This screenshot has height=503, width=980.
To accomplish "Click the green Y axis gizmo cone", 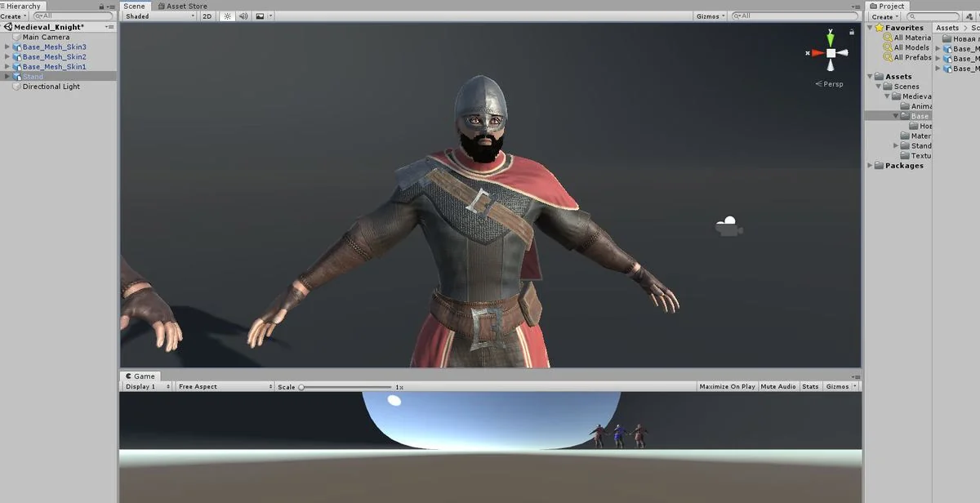I will 831,38.
